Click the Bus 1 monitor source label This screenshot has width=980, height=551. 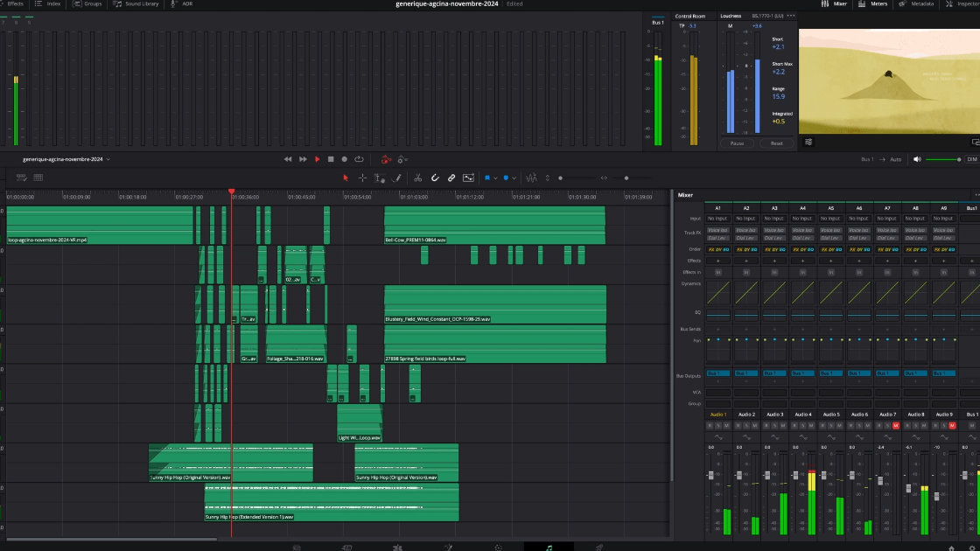tap(867, 159)
